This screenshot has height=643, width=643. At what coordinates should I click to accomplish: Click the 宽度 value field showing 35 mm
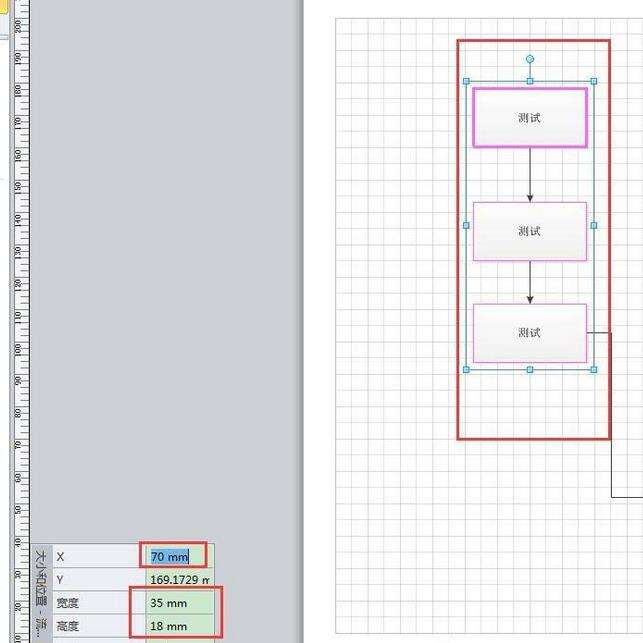point(180,603)
